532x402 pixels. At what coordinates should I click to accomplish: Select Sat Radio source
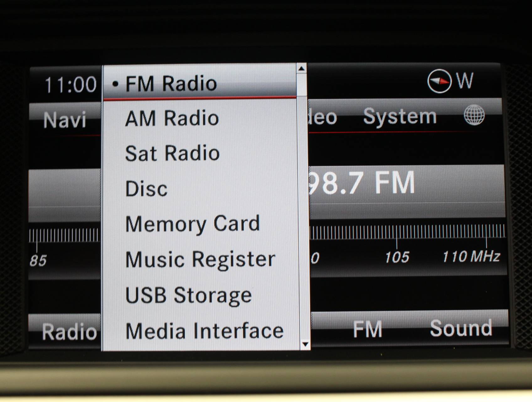point(172,154)
